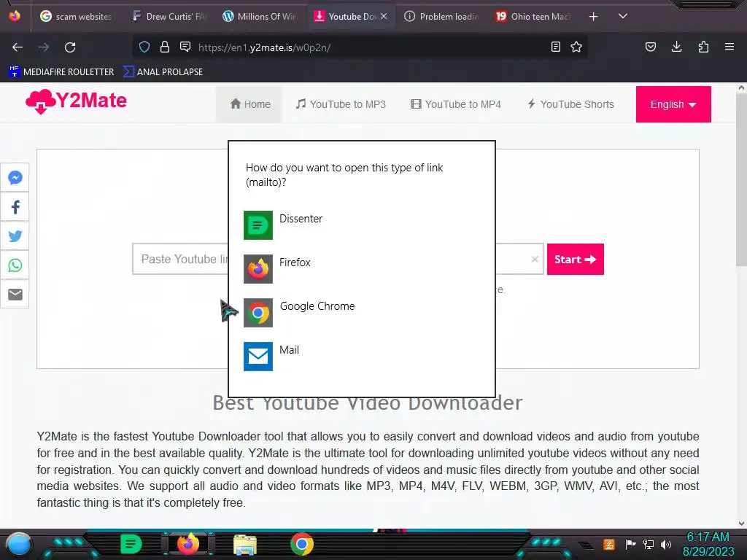Screen dimensions: 747x560
Task: Switch to Ohio teen Mackenzie tab
Action: click(533, 16)
